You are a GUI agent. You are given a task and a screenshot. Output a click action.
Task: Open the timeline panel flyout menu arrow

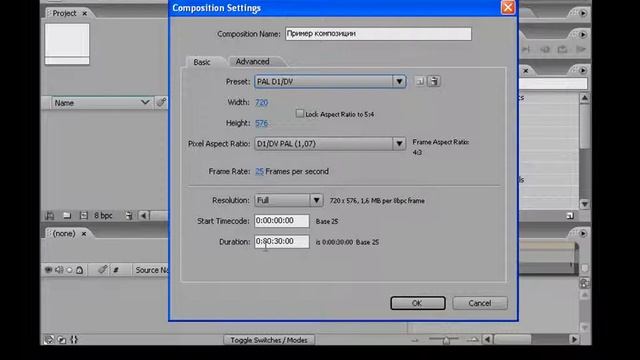point(582,233)
